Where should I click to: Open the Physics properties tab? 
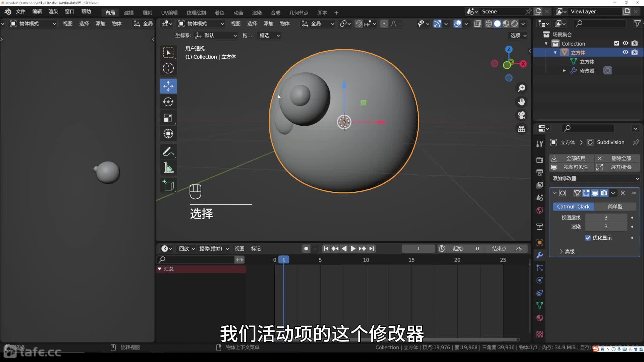(540, 280)
